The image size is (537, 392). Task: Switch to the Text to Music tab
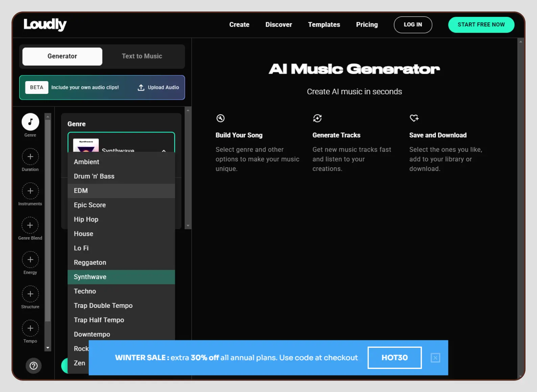[142, 56]
